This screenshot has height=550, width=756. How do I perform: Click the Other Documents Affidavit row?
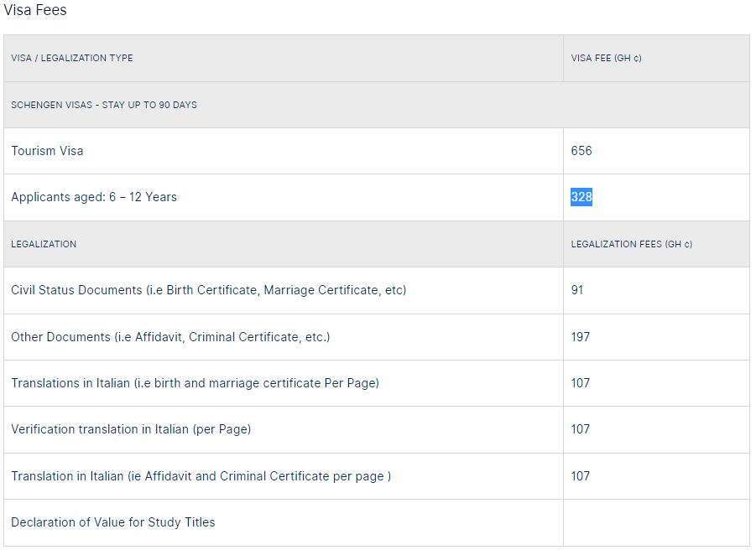[170, 337]
